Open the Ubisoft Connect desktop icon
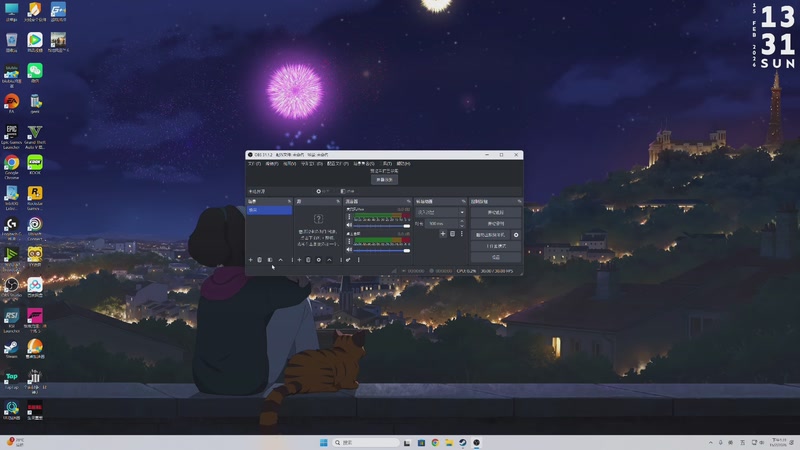This screenshot has width=800, height=450. pyautogui.click(x=35, y=228)
